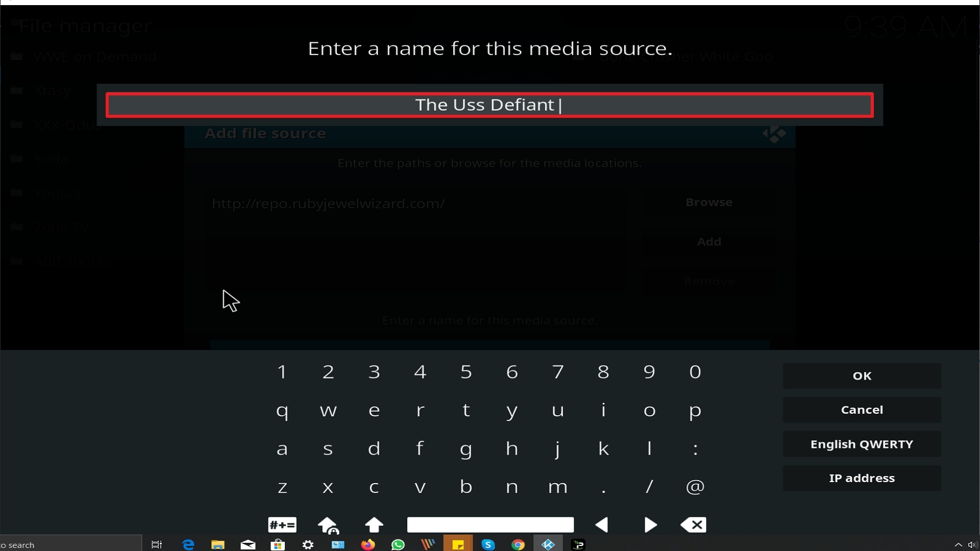Open Microsoft Store from taskbar
Image resolution: width=980 pixels, height=551 pixels.
278,545
